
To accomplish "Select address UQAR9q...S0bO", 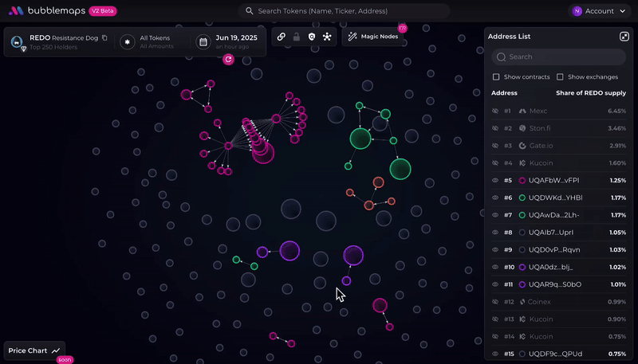I will [x=555, y=284].
